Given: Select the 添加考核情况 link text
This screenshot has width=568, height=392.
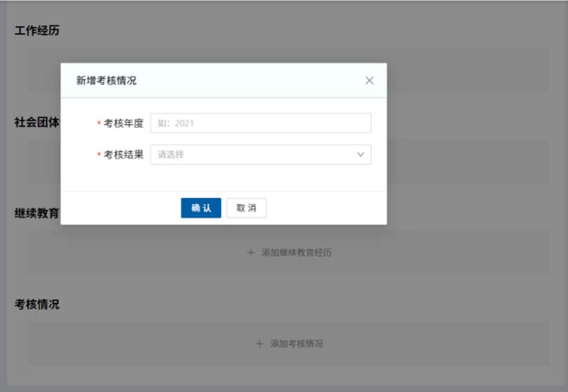Looking at the screenshot, I should pyautogui.click(x=297, y=344).
